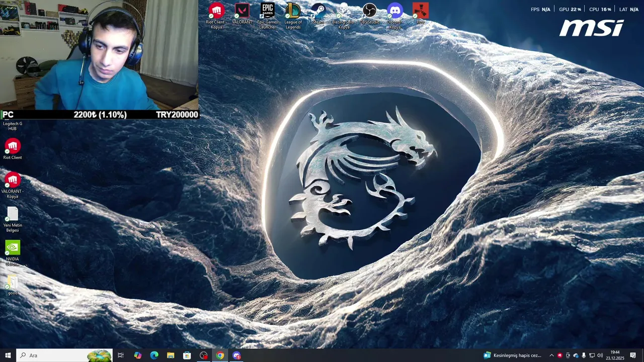Switch to Discord taskbar icon with notification badge
The image size is (644, 362).
point(237,355)
